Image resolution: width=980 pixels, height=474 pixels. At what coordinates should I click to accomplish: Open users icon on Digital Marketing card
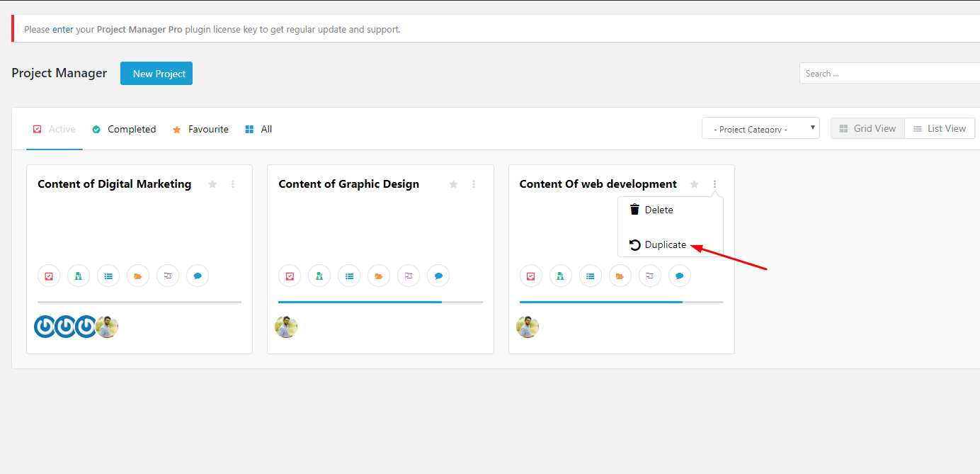click(79, 276)
